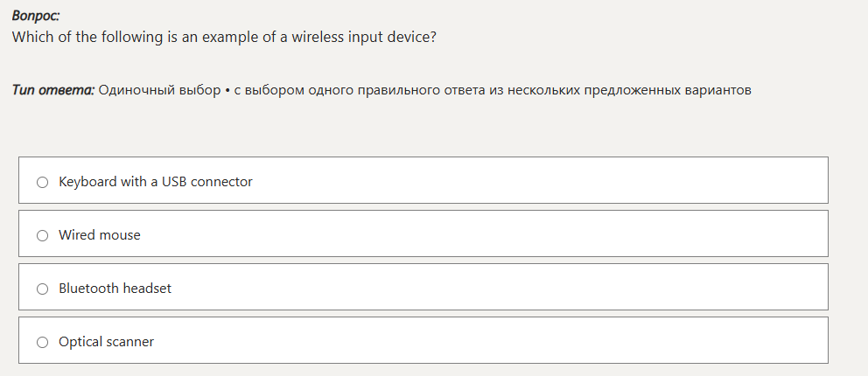Click the 'Одиночный выбор' answer type text
The width and height of the screenshot is (868, 376).
pos(159,90)
